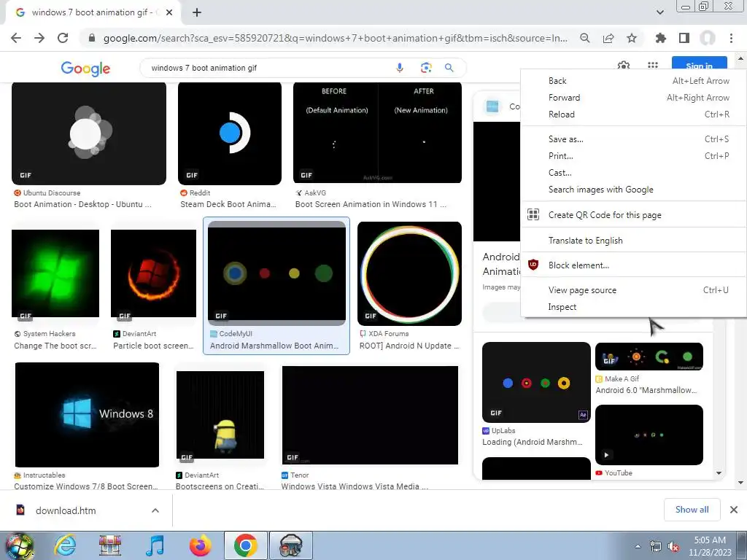
Task: Open the Google apps grid icon
Action: coord(653,65)
